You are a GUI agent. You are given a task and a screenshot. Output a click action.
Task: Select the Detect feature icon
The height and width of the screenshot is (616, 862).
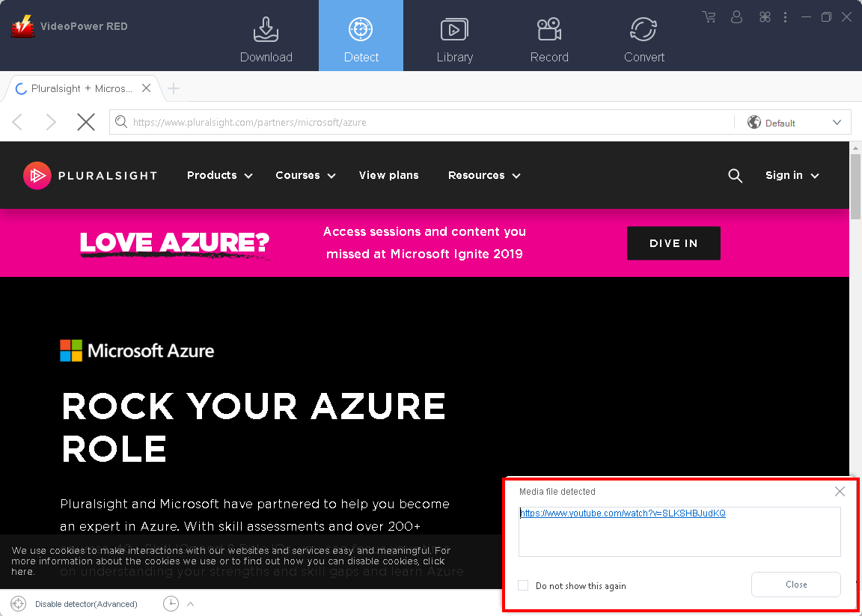(x=361, y=35)
